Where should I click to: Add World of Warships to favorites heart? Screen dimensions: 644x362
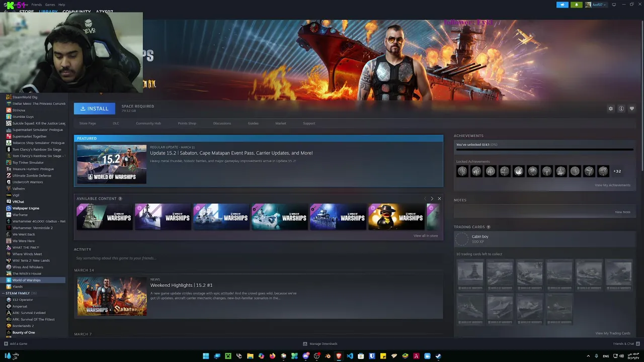[632, 109]
